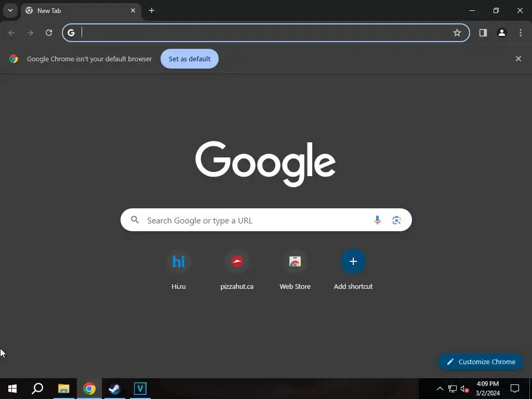
Task: Click the Google Chrome isn't your default browser text
Action: point(89,59)
